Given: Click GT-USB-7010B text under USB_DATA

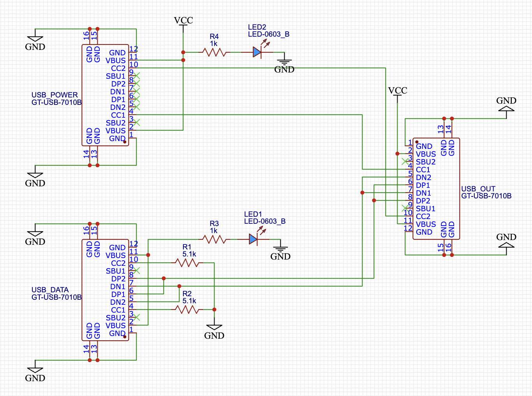Looking at the screenshot, I should [56, 297].
